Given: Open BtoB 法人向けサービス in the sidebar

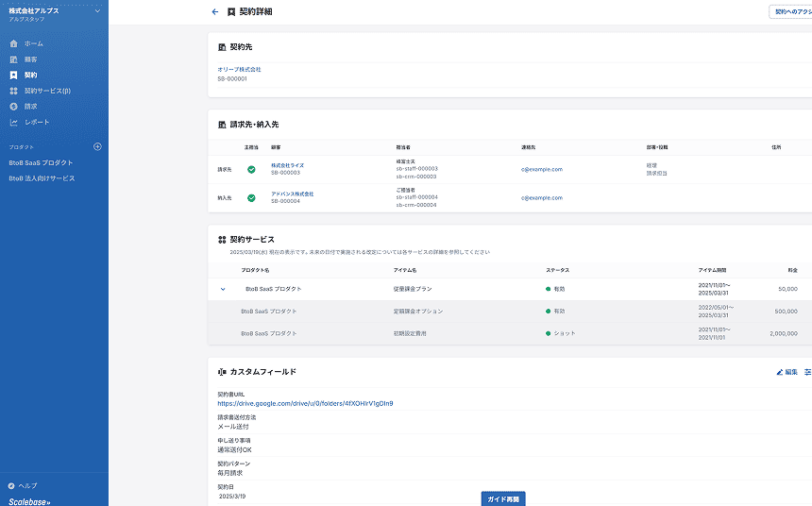Looking at the screenshot, I should pos(42,178).
